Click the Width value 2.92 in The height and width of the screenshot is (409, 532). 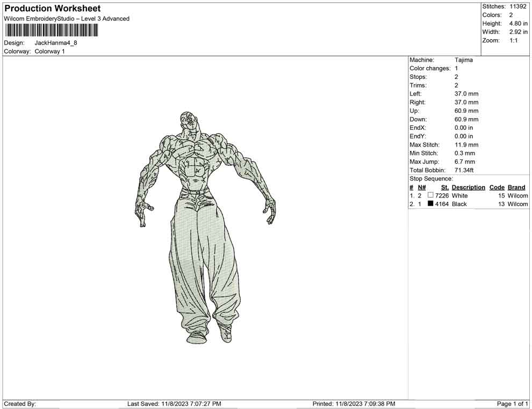point(518,32)
